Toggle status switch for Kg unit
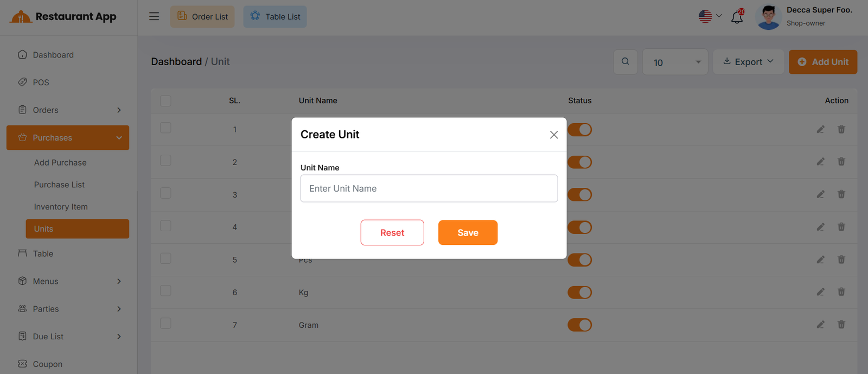The height and width of the screenshot is (374, 868). [579, 292]
